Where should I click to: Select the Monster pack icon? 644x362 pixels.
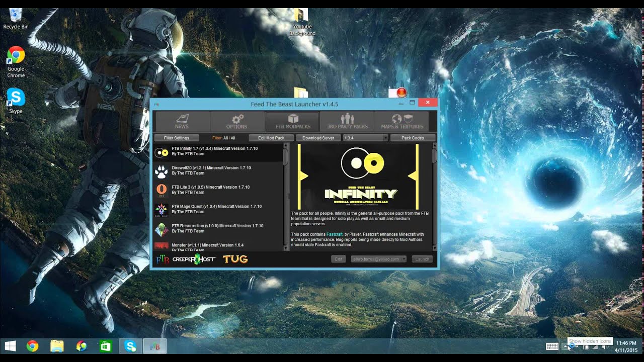[162, 246]
